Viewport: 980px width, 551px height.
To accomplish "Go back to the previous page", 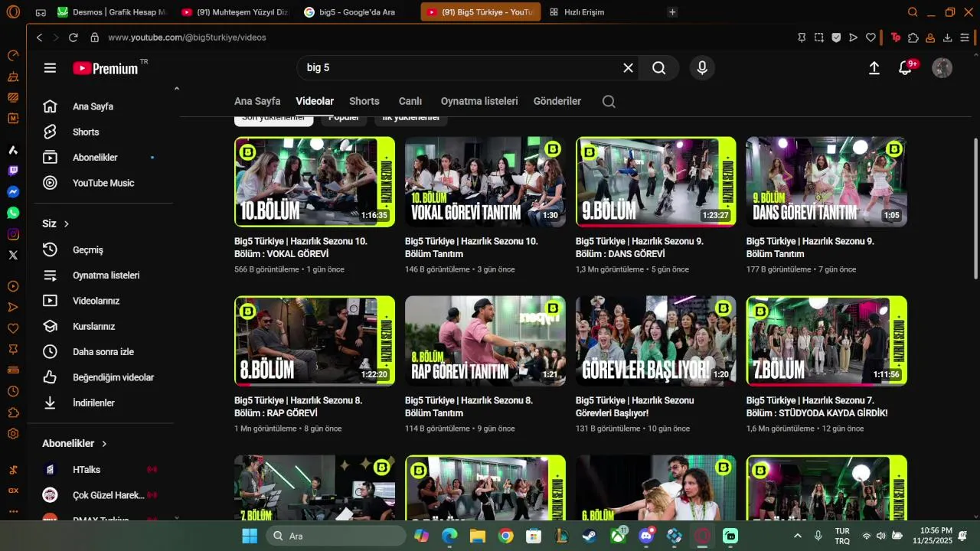I will [40, 37].
